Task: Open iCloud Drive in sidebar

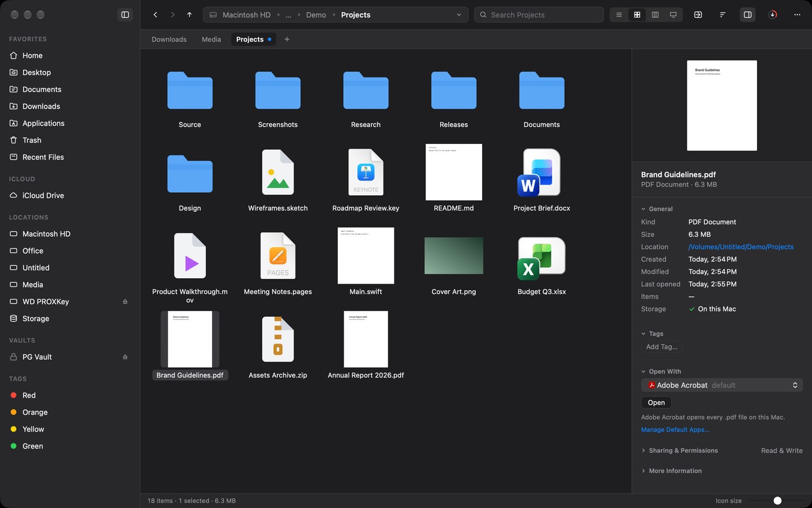Action: (69, 195)
